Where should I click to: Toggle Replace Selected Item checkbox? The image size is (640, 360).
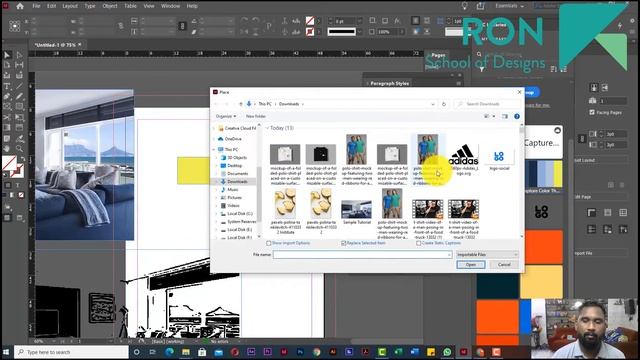pos(344,243)
